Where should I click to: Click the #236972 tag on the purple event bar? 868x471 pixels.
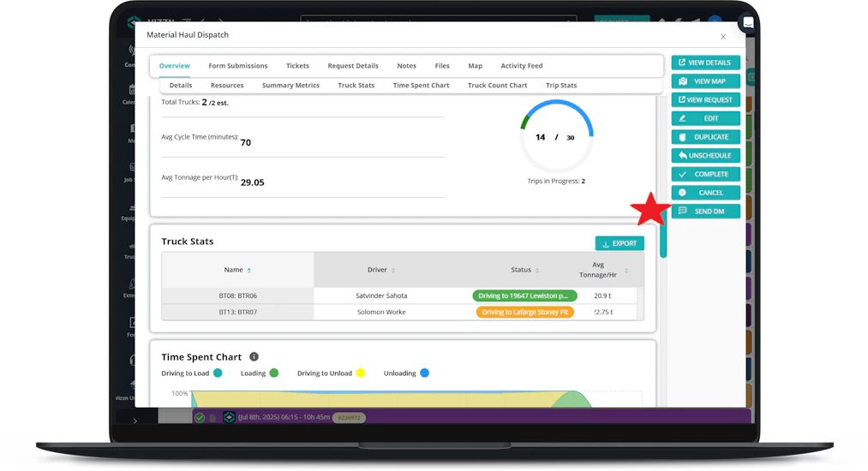click(349, 418)
